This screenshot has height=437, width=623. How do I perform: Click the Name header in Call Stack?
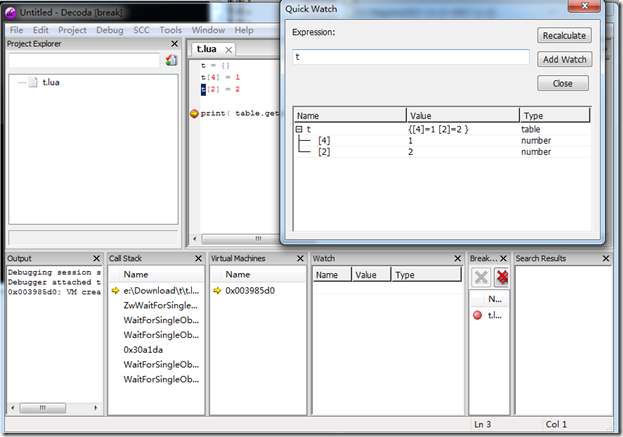136,275
